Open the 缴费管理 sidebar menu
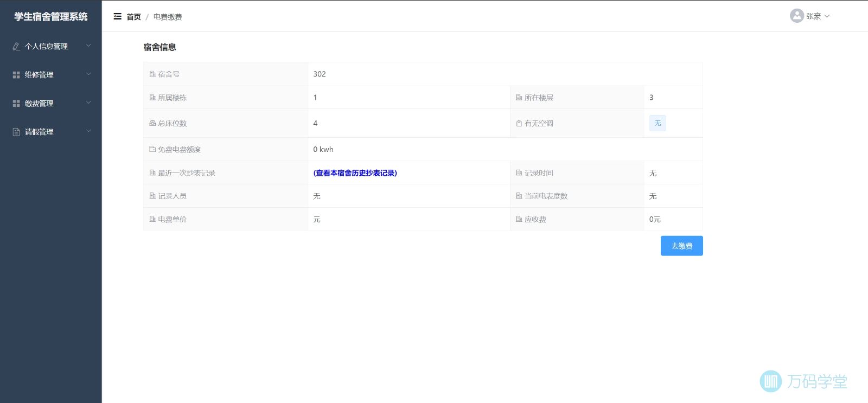Image resolution: width=868 pixels, height=403 pixels. click(x=51, y=104)
